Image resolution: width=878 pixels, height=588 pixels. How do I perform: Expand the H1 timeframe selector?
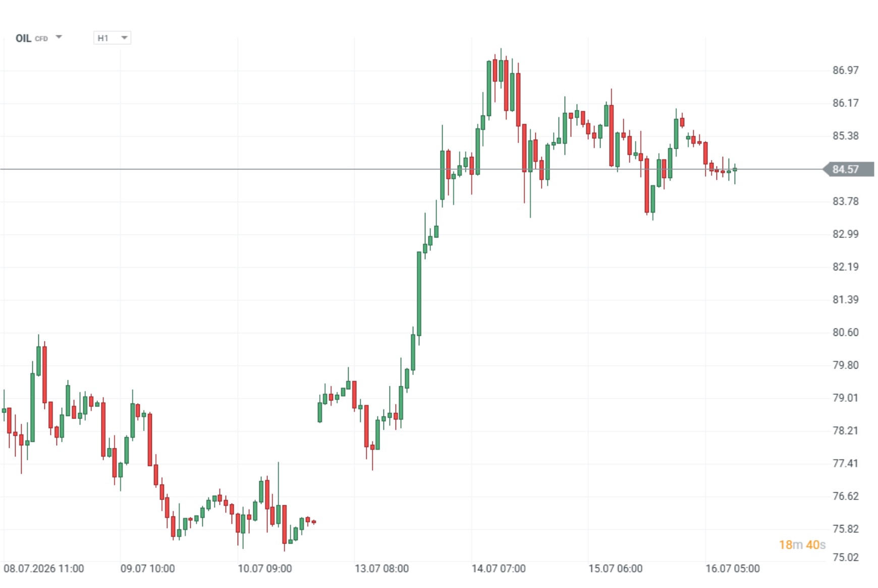coord(112,38)
